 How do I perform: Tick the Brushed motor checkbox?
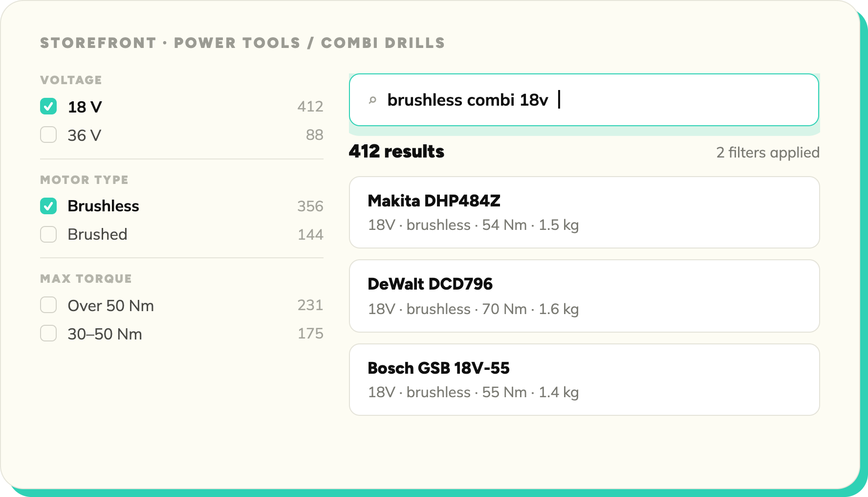(48, 234)
